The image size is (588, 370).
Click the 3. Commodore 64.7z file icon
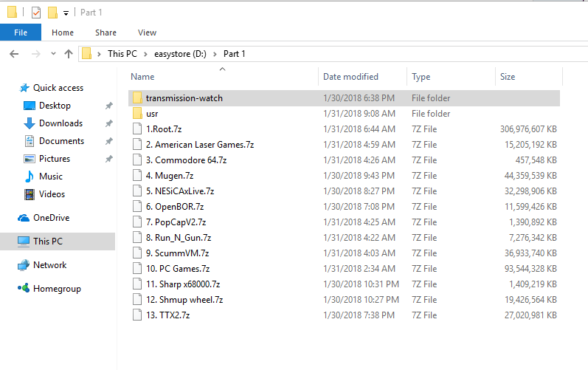point(137,160)
